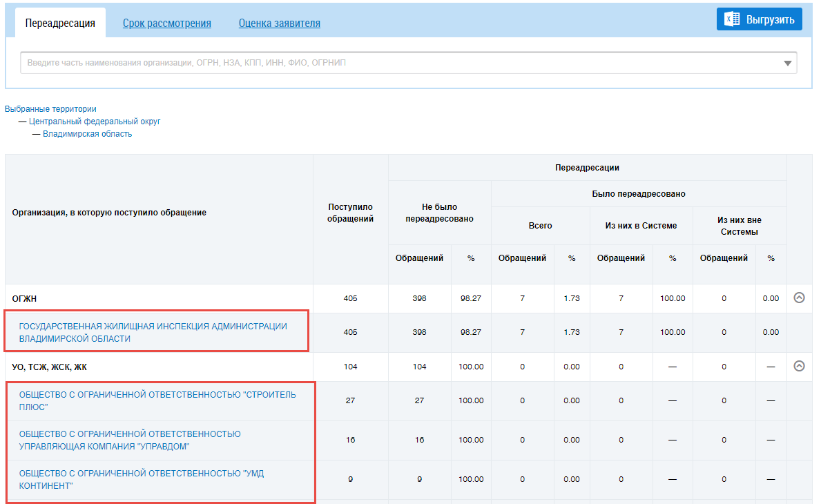The width and height of the screenshot is (821, 504).
Task: Click the Excel icon on the export button
Action: pyautogui.click(x=732, y=20)
